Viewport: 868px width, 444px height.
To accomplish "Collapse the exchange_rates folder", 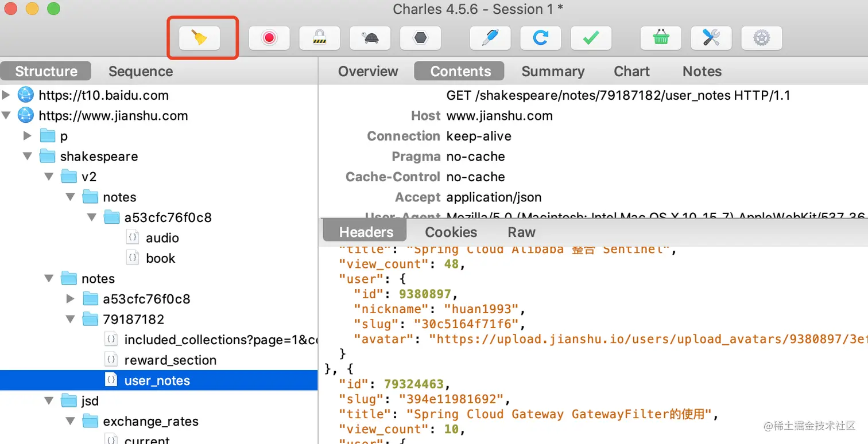I will click(x=70, y=421).
